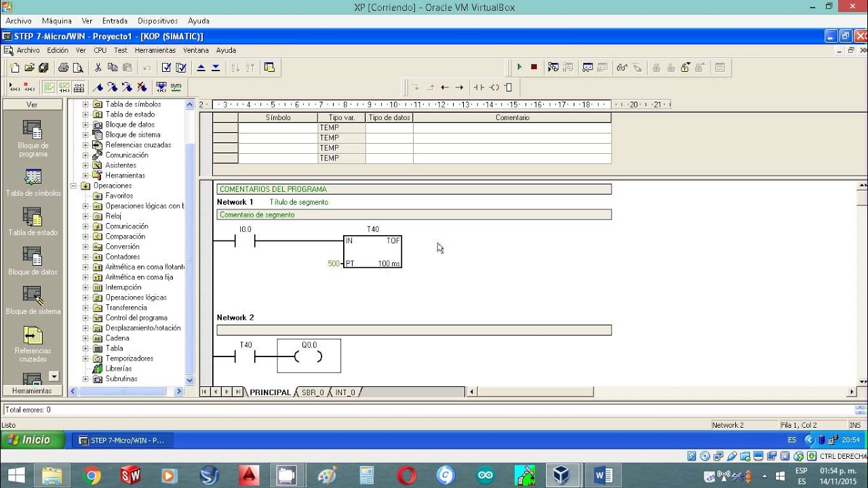Open Google Chrome from the Windows taskbar
868x488 pixels.
92,476
